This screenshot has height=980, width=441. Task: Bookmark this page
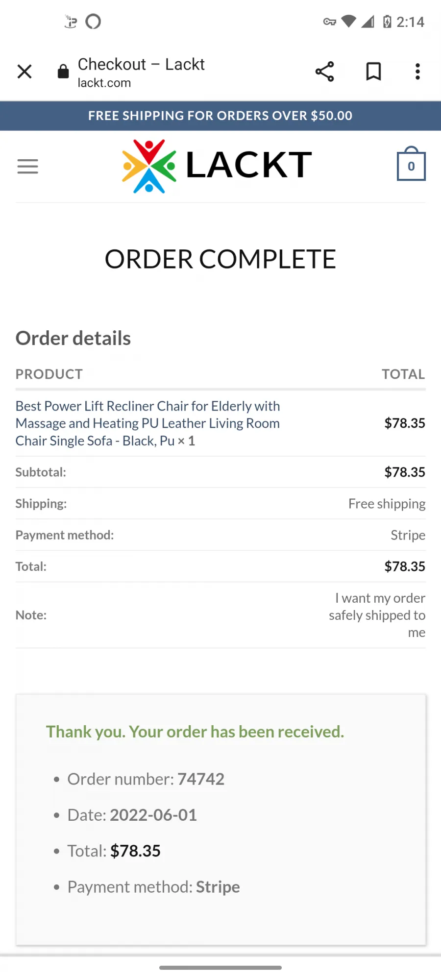pos(373,72)
